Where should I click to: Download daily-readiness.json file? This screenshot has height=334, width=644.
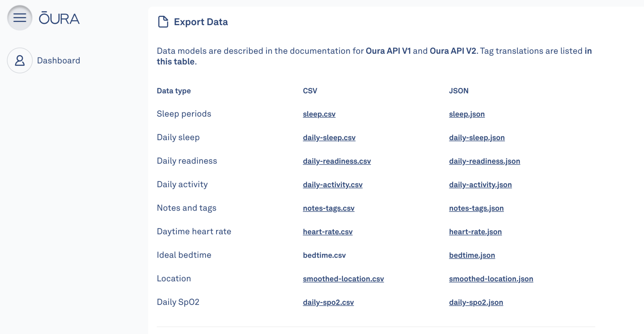(485, 161)
